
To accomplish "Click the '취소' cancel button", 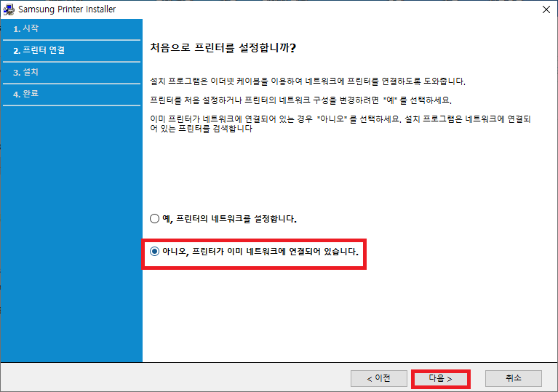I will [514, 378].
